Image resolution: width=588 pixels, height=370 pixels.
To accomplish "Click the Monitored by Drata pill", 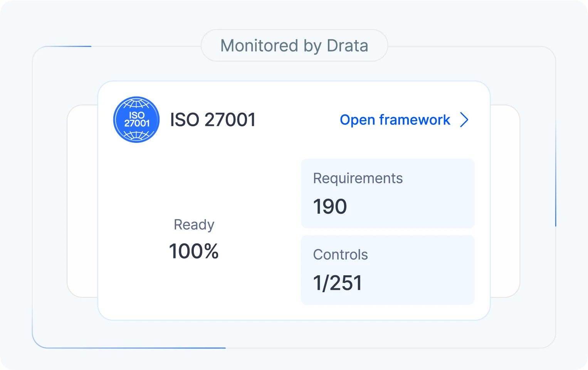I will 294,45.
